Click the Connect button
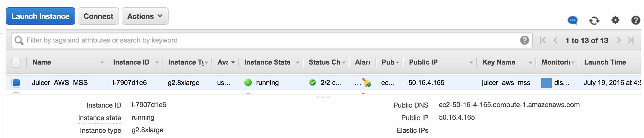The height and width of the screenshot is (138, 644). pyautogui.click(x=98, y=16)
